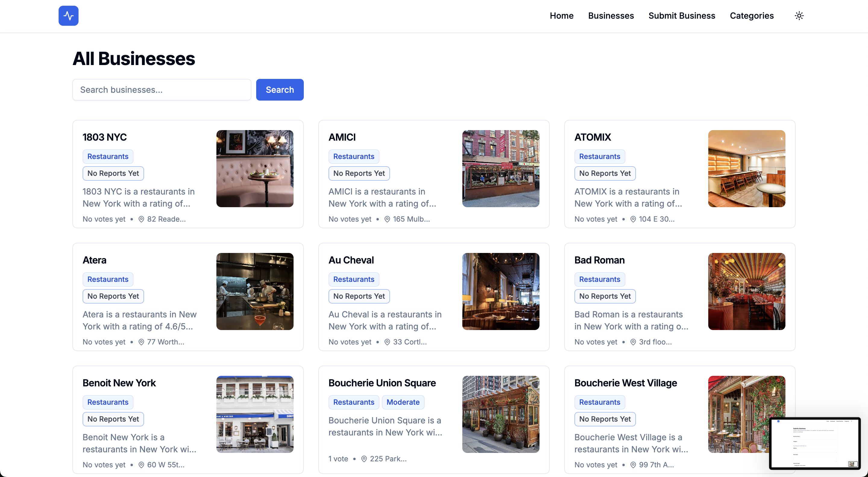Open the Bad Roman business title
This screenshot has height=477, width=868.
tap(599, 260)
